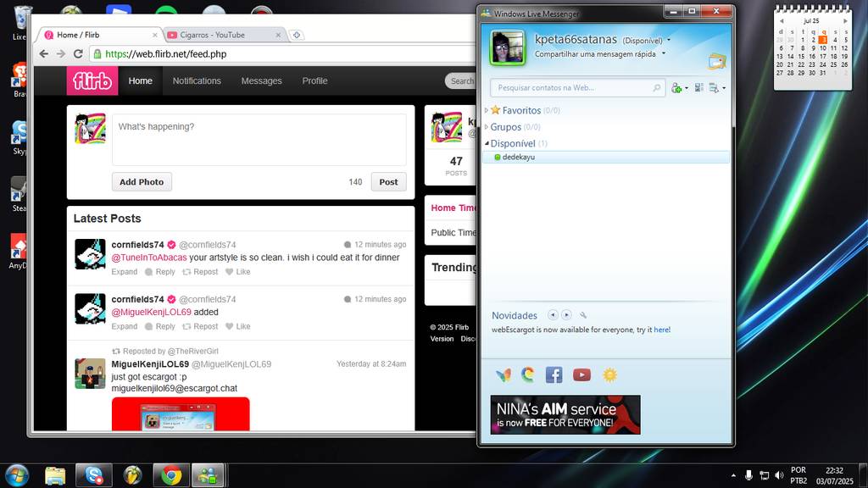The width and height of the screenshot is (868, 488).
Task: Click the What's happening? text box
Action: (259, 140)
